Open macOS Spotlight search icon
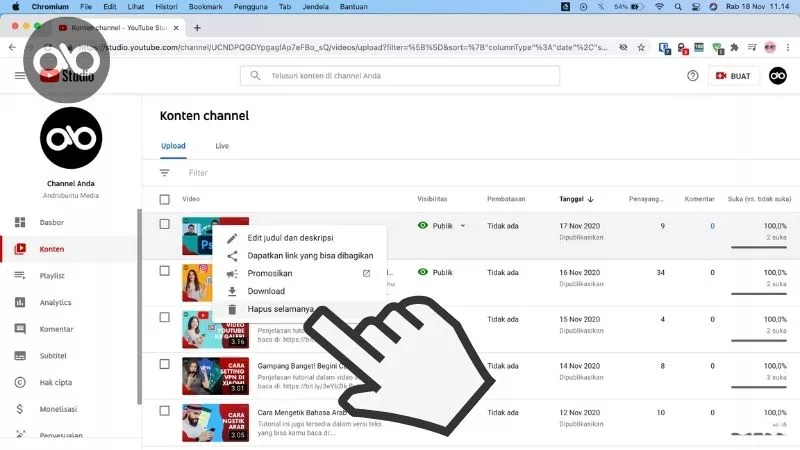Image resolution: width=800 pixels, height=450 pixels. click(678, 7)
